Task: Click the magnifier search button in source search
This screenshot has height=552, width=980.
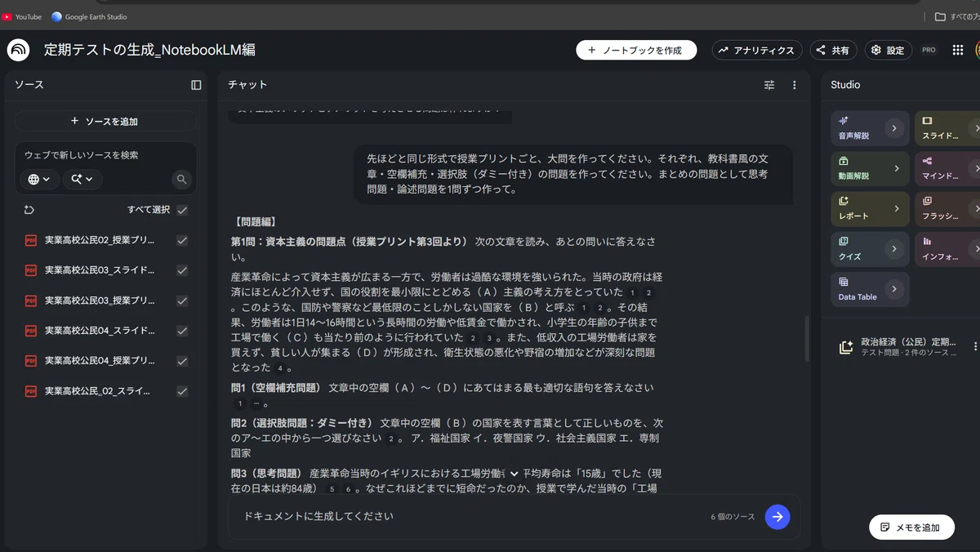Action: [x=181, y=179]
